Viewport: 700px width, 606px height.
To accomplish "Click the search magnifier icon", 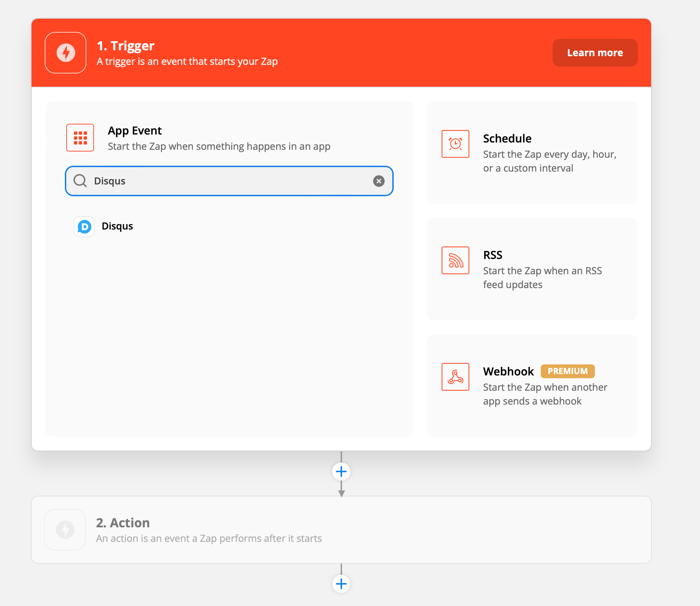I will pos(80,181).
